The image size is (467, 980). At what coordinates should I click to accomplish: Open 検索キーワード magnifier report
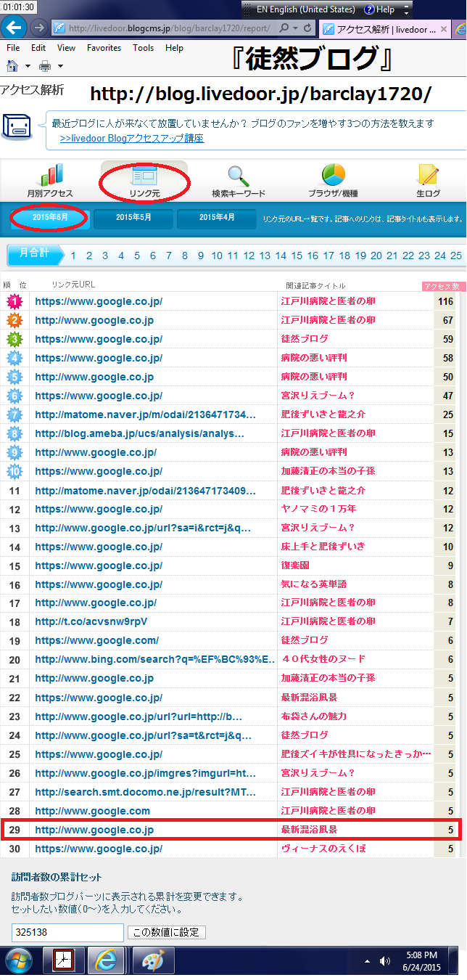pyautogui.click(x=238, y=181)
